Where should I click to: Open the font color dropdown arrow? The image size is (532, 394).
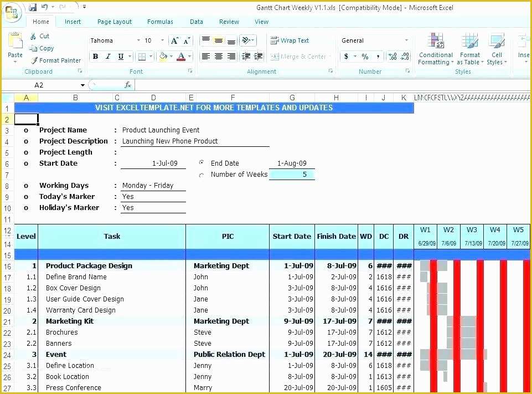(x=190, y=57)
